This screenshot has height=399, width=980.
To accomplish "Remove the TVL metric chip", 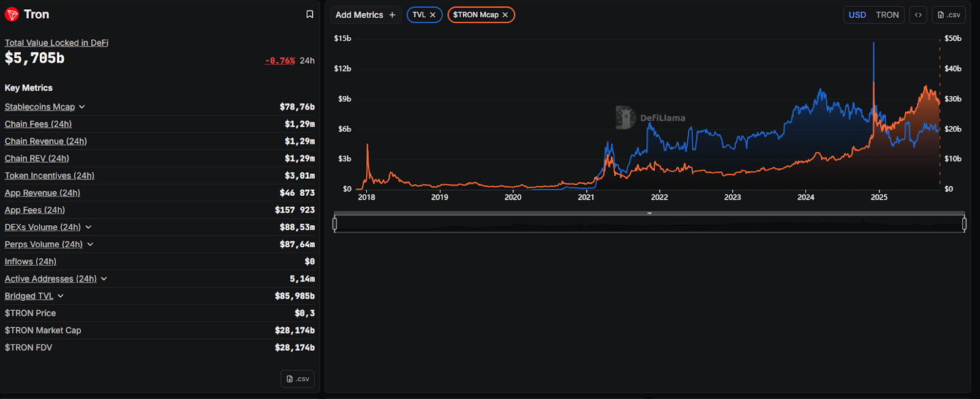I will 432,15.
